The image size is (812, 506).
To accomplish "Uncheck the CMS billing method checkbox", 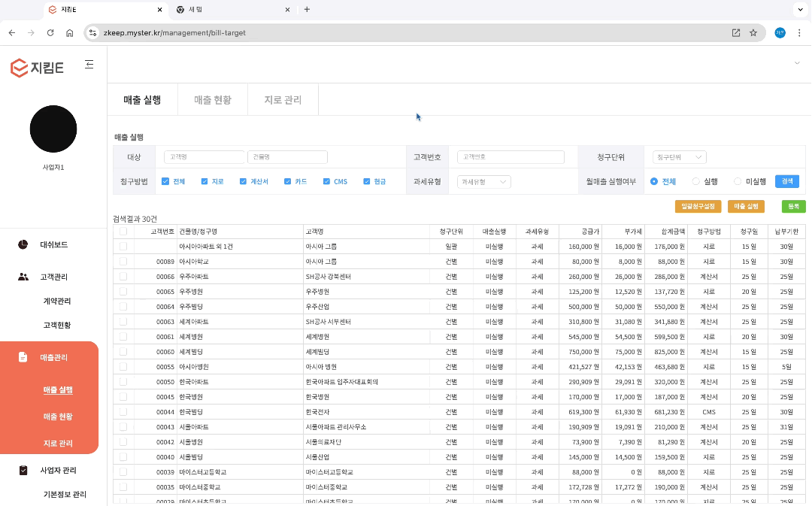I will point(326,181).
